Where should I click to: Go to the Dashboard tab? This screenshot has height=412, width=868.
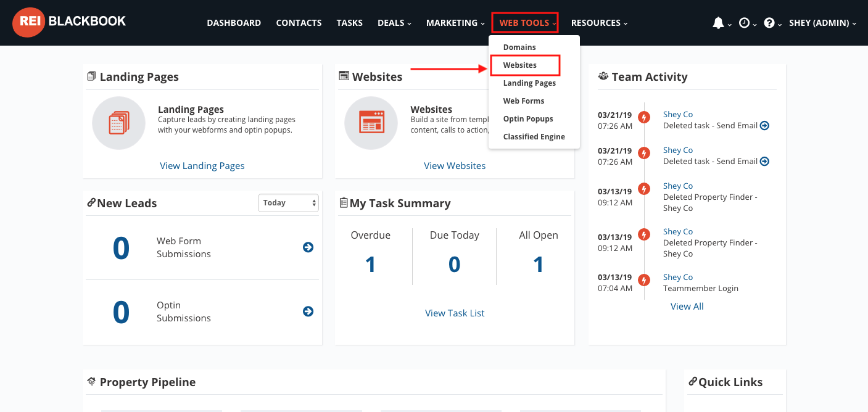coord(234,23)
